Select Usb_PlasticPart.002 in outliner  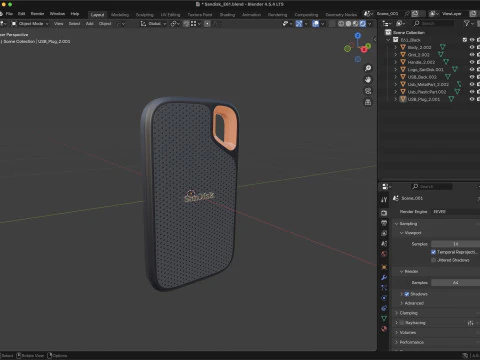427,92
